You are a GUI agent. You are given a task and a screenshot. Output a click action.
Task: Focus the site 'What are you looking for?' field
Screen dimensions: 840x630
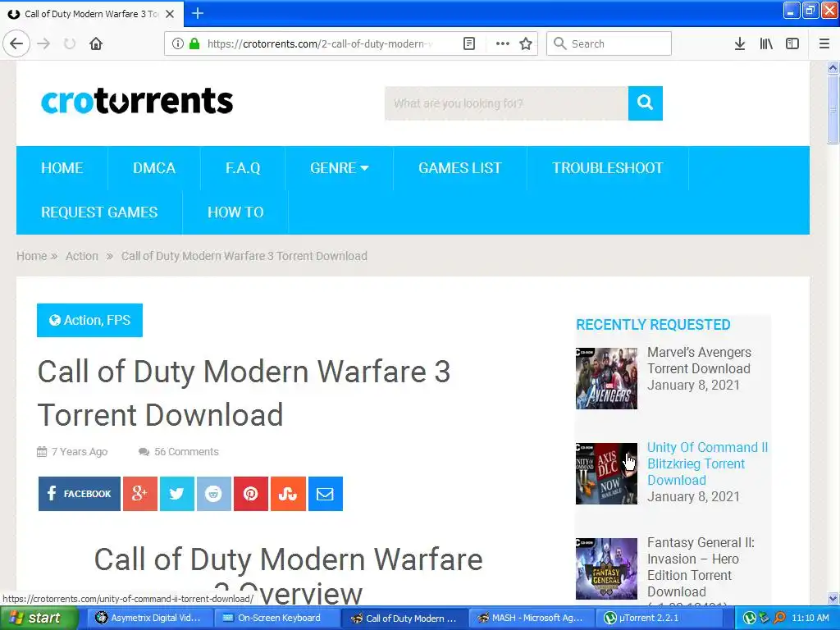pyautogui.click(x=506, y=103)
